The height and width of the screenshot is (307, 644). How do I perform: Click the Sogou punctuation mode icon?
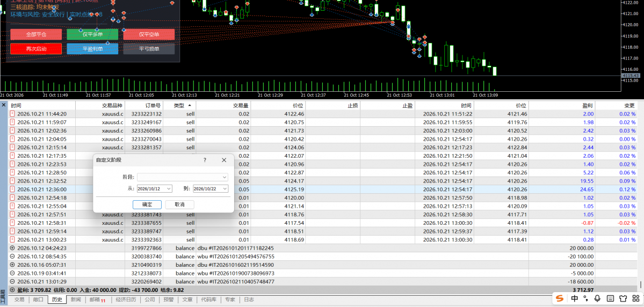587,298
